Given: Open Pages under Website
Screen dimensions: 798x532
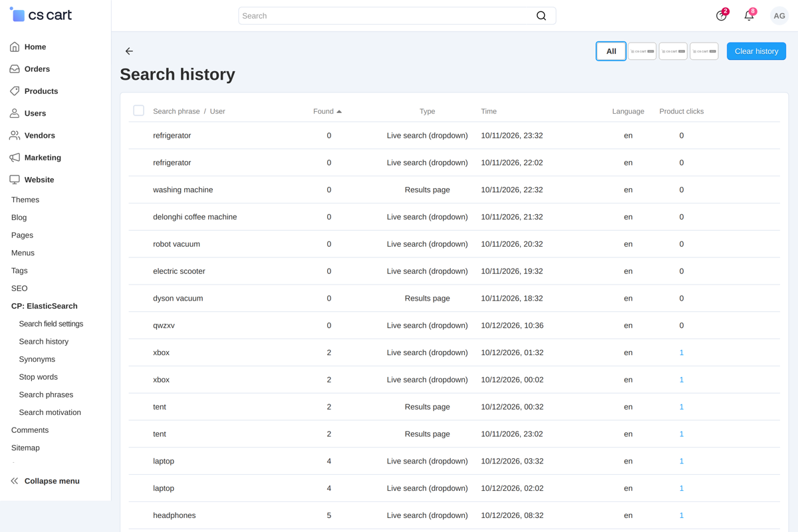Looking at the screenshot, I should [x=22, y=235].
